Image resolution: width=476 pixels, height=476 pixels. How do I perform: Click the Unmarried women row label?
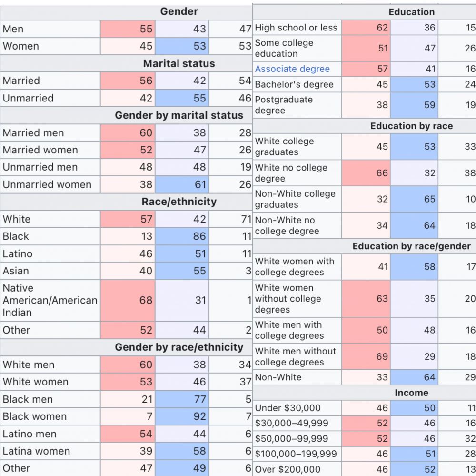pos(47,184)
